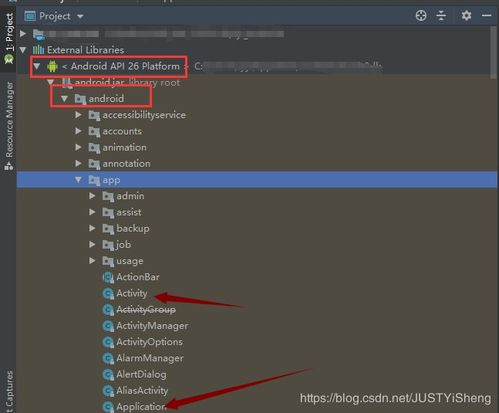Click the ActivityGroup class icon
The image size is (499, 413).
click(x=108, y=310)
